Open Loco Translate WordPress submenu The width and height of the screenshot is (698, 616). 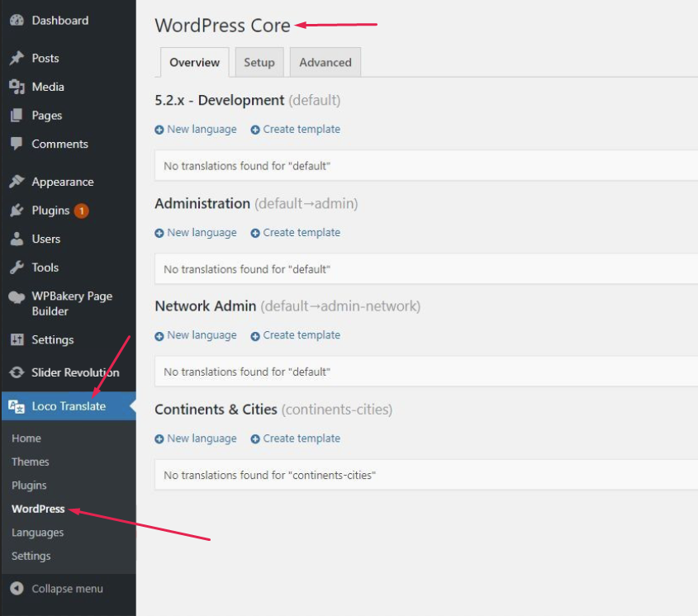point(38,509)
